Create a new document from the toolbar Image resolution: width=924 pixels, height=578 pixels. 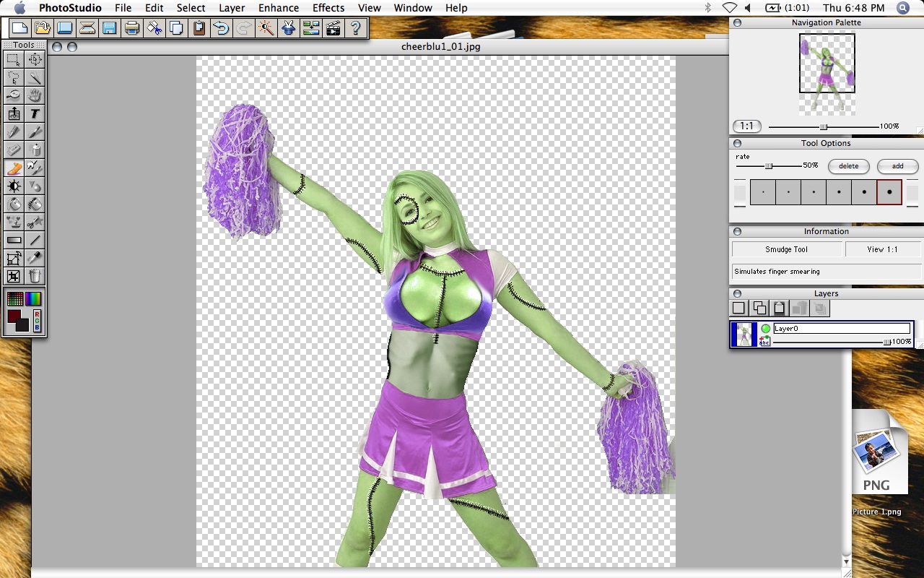pyautogui.click(x=19, y=28)
